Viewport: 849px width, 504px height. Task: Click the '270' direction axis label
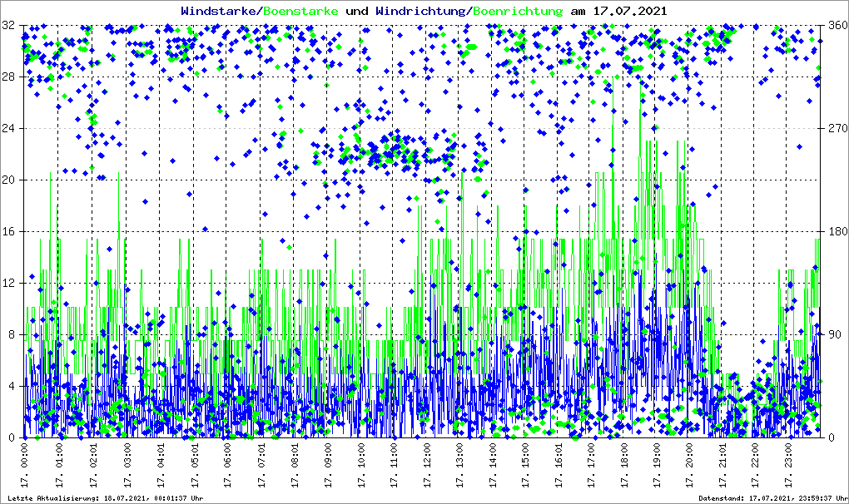click(x=837, y=128)
